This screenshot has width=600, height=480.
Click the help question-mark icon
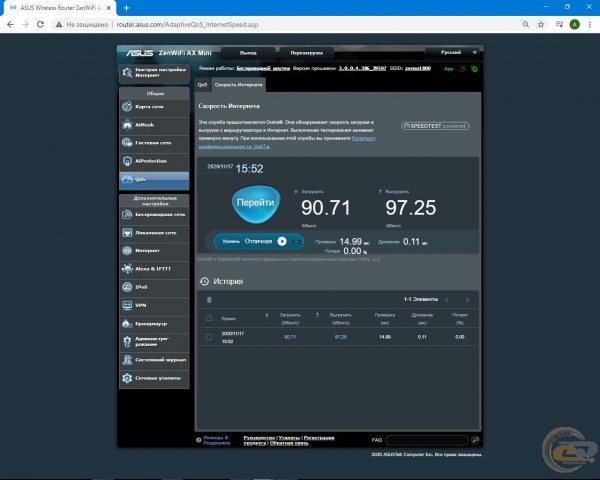pos(199,440)
